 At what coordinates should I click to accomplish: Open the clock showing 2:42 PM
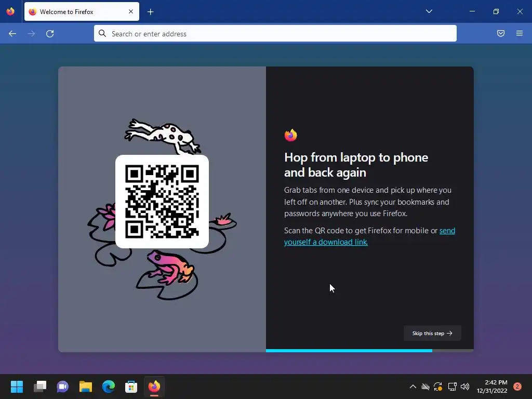tap(492, 387)
